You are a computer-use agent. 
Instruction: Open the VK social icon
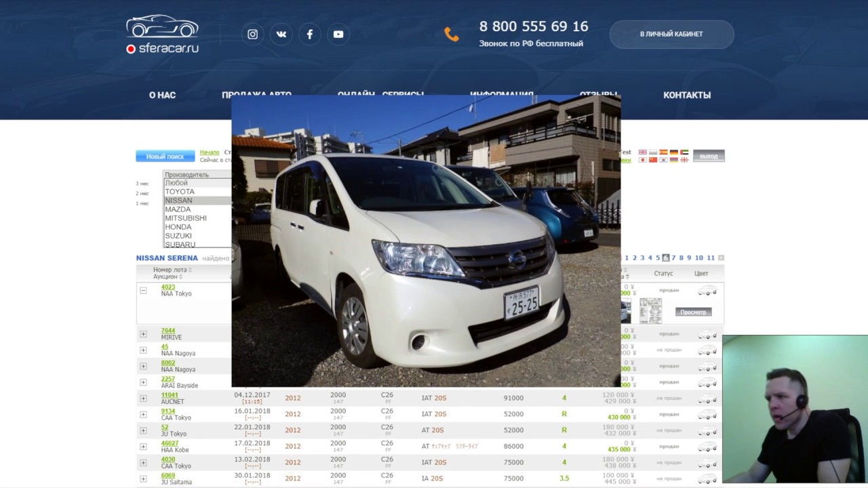281,34
